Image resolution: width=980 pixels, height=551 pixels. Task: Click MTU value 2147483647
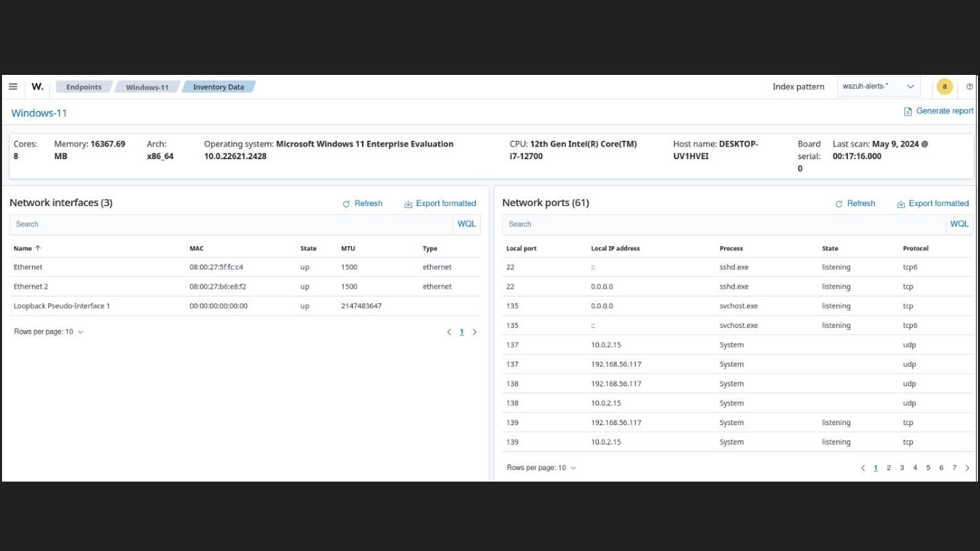[361, 306]
